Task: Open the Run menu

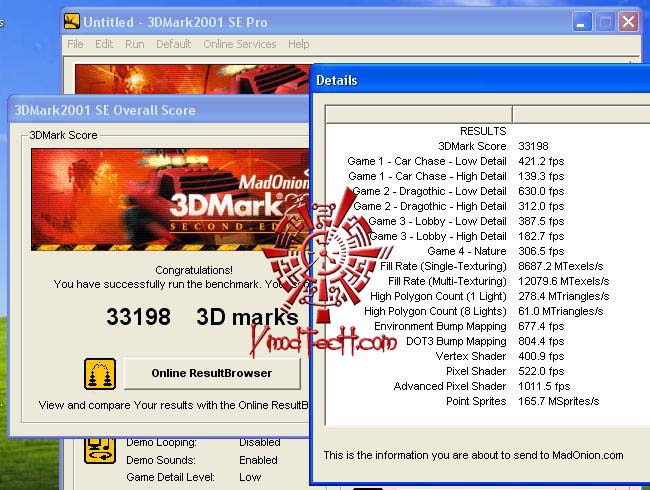Action: pyautogui.click(x=135, y=44)
